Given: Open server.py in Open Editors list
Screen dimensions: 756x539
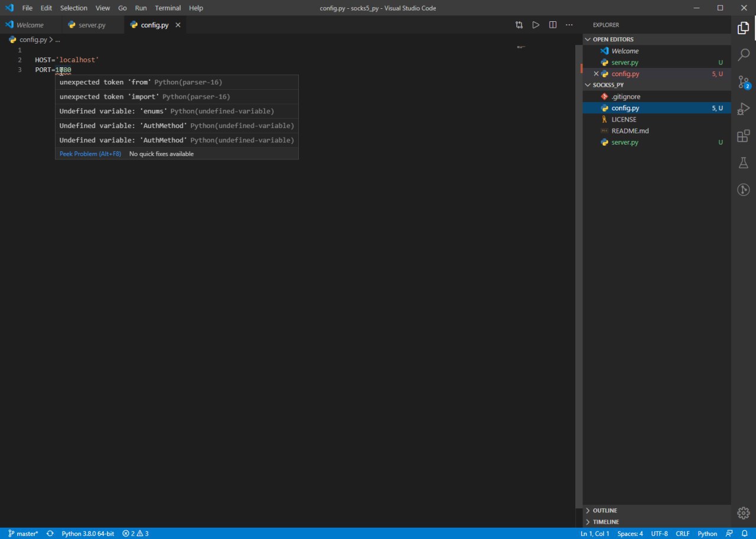Looking at the screenshot, I should click(657, 62).
